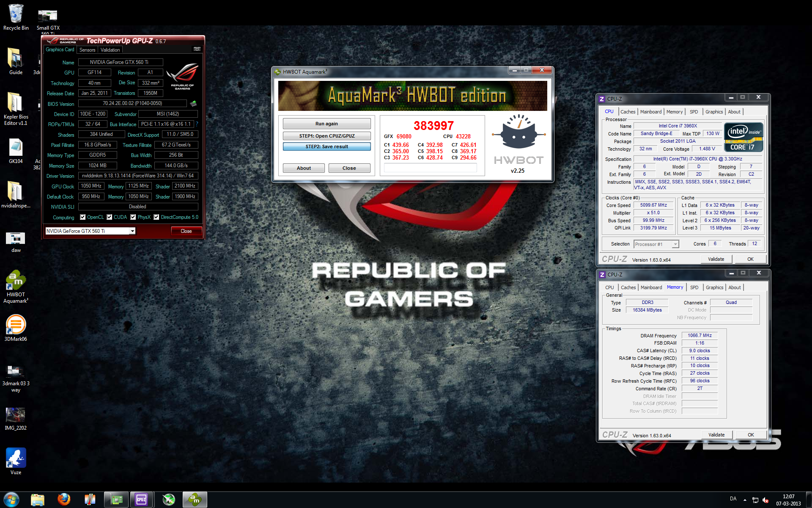Launch HWBOT Aquamark3 desktop shortcut
The width and height of the screenshot is (812, 508).
(16, 287)
